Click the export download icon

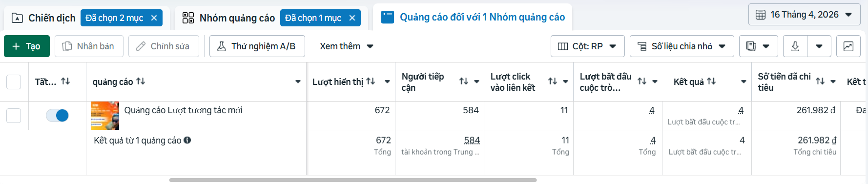point(795,46)
